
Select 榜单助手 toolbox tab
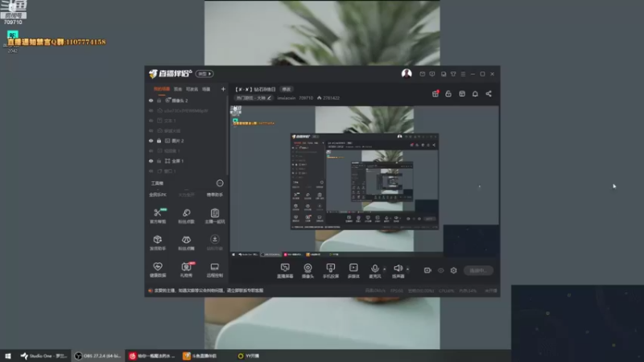pos(215,195)
